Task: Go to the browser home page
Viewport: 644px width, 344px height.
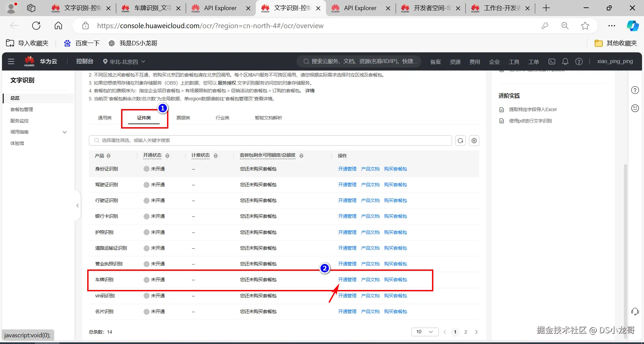Action: coord(58,26)
